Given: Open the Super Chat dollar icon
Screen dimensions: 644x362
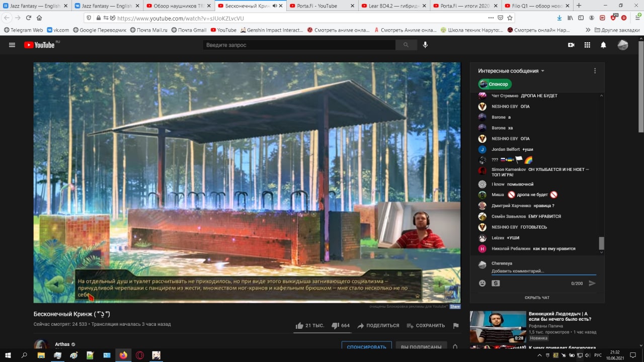Looking at the screenshot, I should [x=496, y=283].
